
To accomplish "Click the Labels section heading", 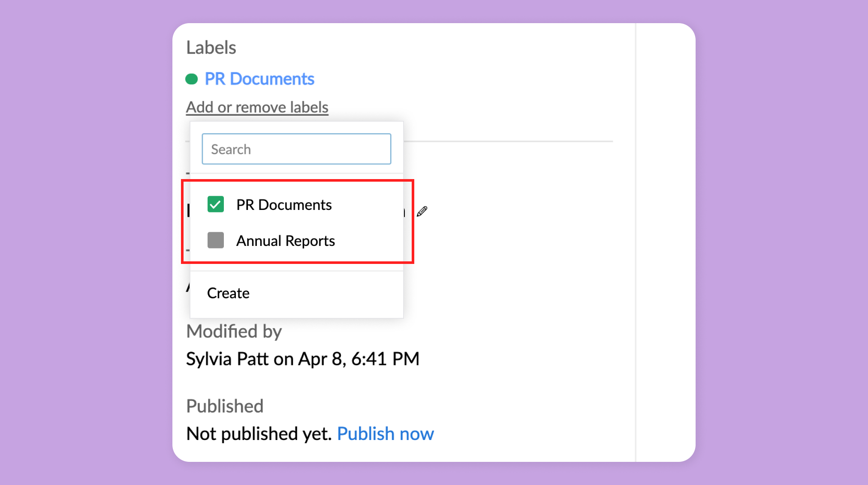I will [211, 48].
